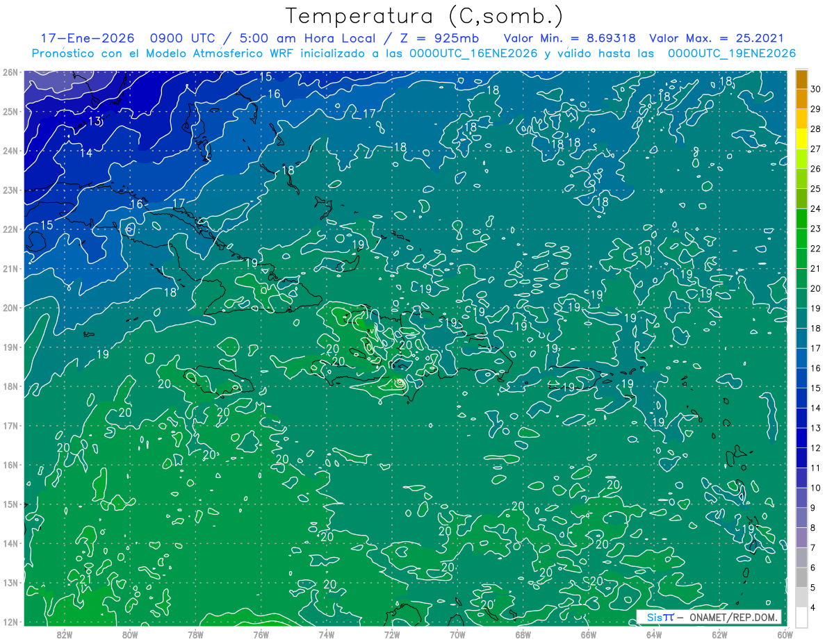Click the "70W" longitude axis label
Screen dimensions: 834x644
[457, 634]
